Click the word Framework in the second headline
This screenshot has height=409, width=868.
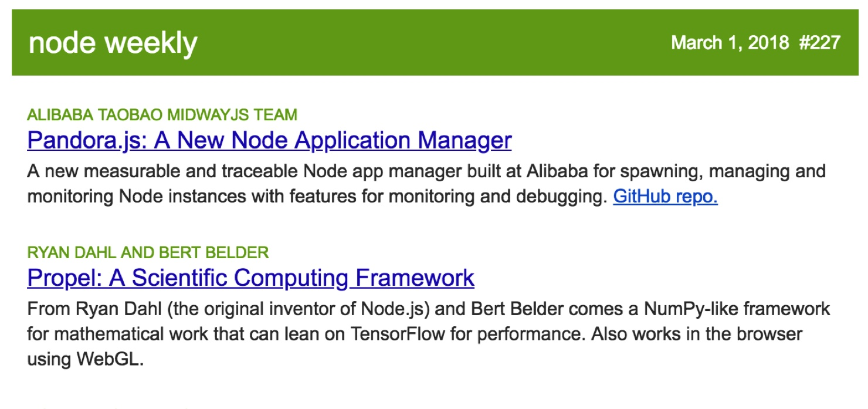click(415, 278)
